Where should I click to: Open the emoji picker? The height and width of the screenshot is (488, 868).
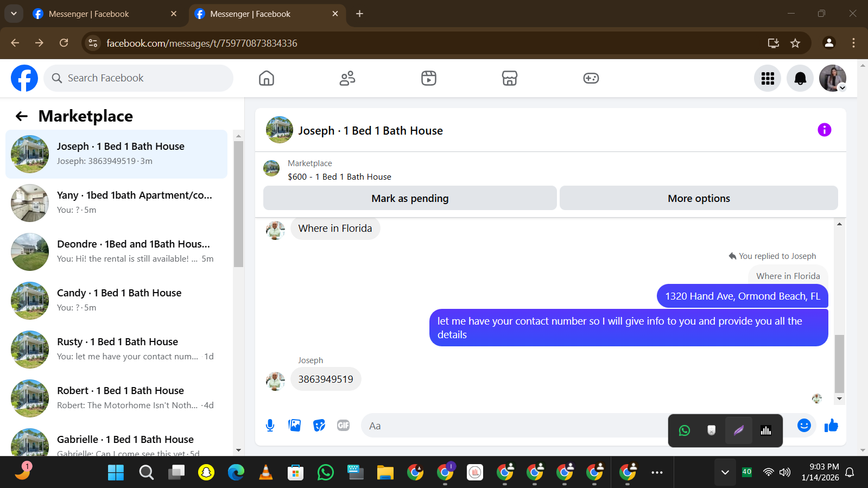click(804, 426)
